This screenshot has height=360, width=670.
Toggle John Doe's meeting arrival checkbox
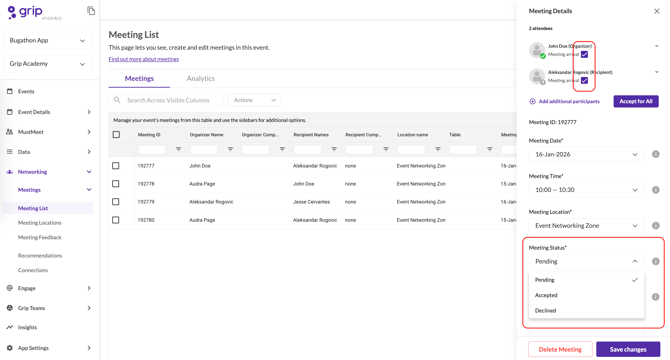point(585,54)
